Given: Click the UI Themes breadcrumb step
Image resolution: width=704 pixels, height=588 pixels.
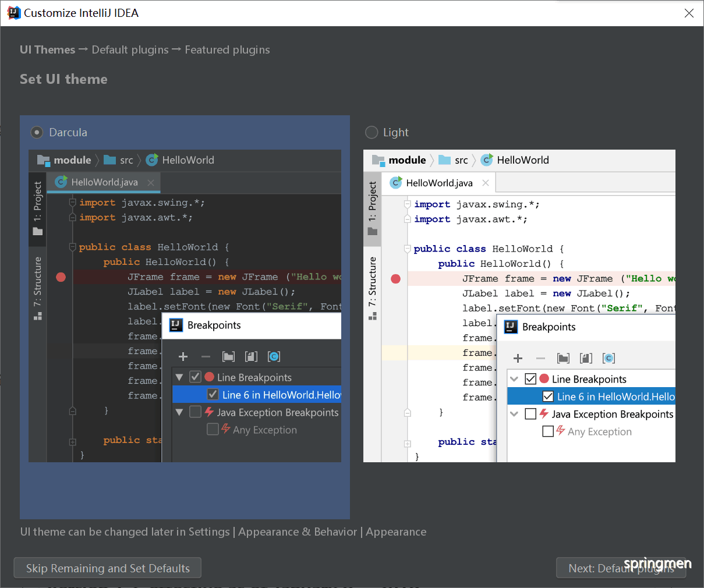Looking at the screenshot, I should [x=47, y=50].
